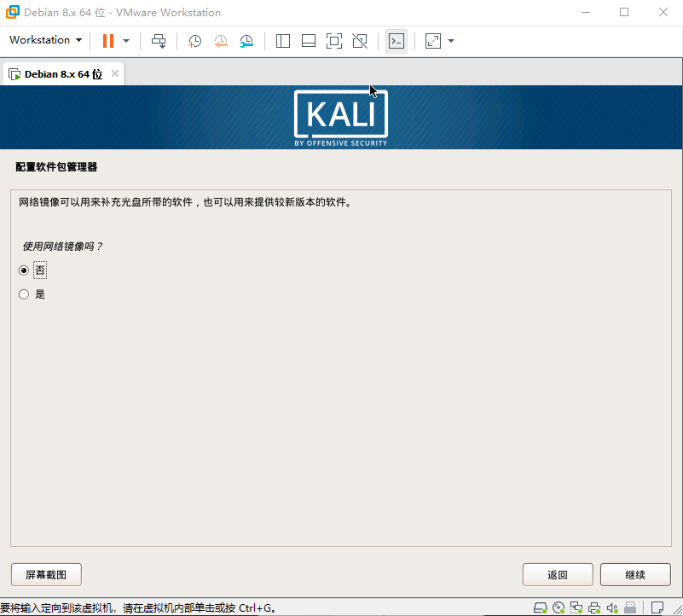Click the message log status icon

point(657,607)
